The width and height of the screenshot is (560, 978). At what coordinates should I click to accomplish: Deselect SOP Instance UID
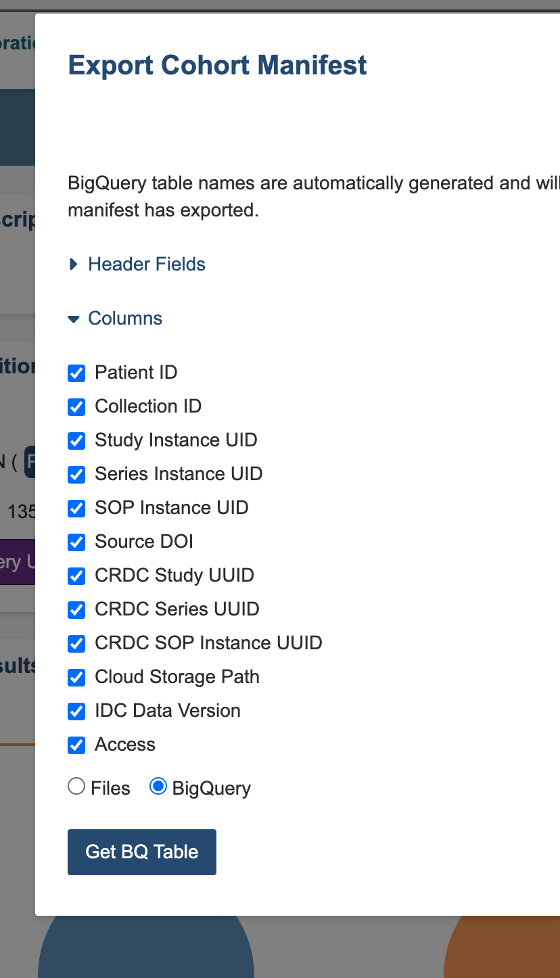76,508
